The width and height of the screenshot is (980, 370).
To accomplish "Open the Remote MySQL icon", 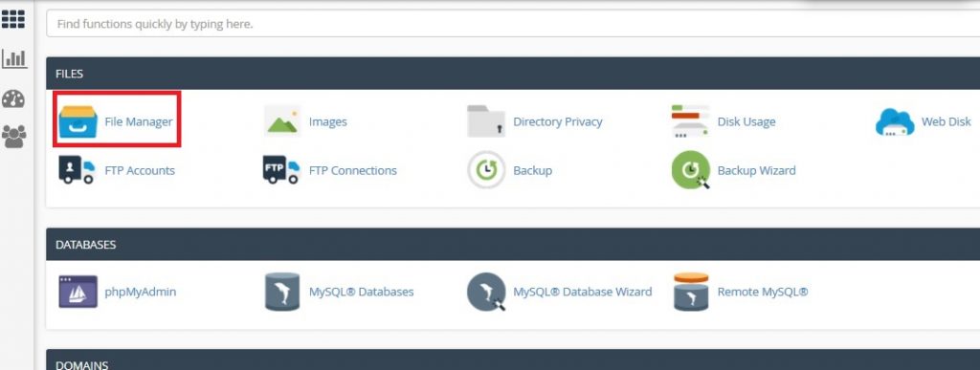I will [691, 292].
